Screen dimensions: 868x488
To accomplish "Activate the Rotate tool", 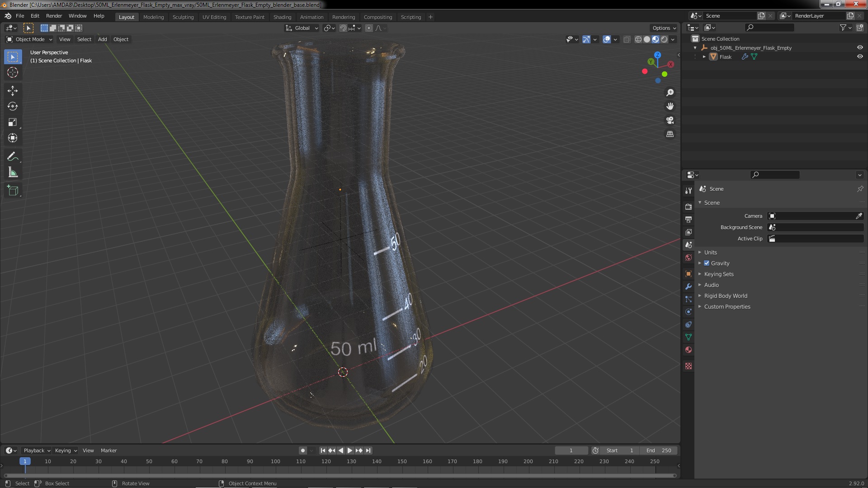I will [x=13, y=107].
